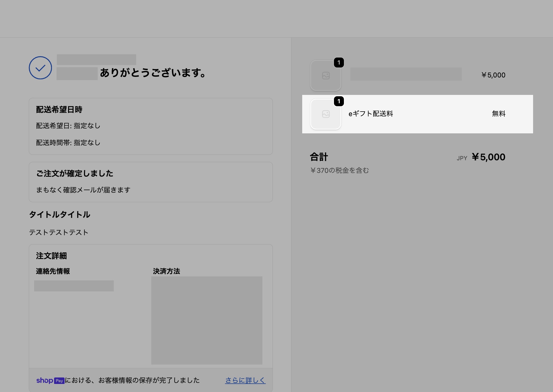Click the ご注文が確定しました heading

click(75, 173)
